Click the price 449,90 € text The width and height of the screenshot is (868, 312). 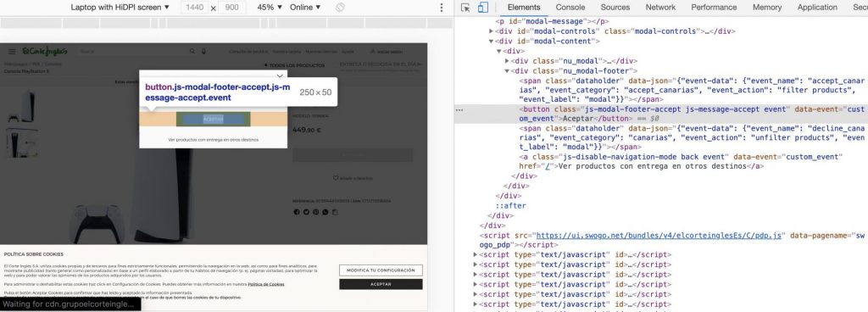pyautogui.click(x=307, y=130)
